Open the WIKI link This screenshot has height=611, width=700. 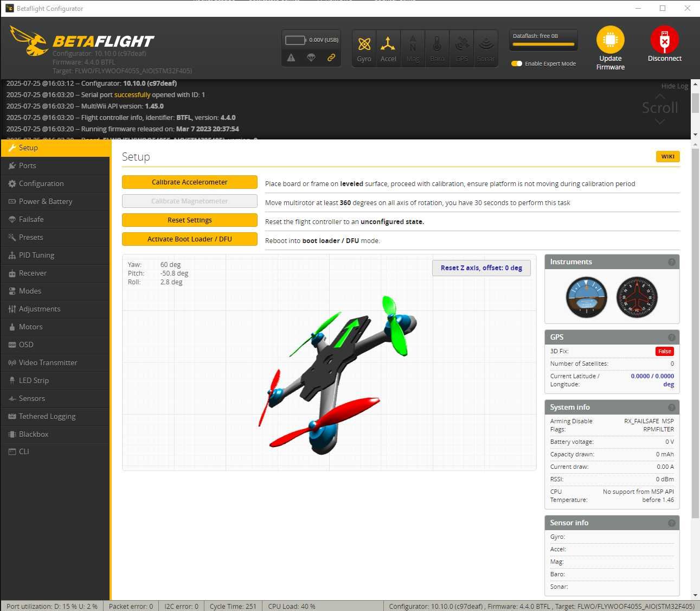668,157
